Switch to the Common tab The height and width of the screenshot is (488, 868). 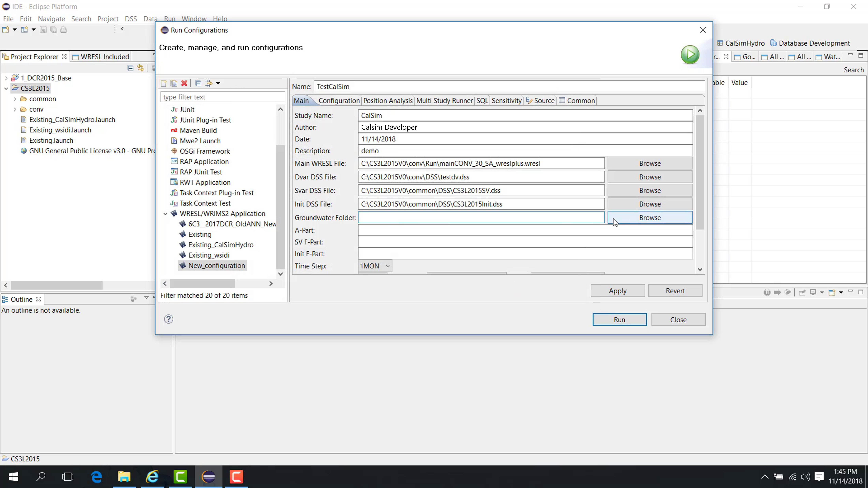577,100
